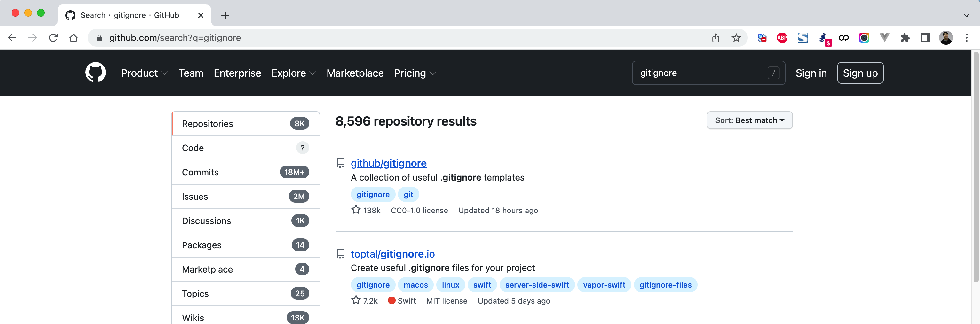Open the translate extension icon
Image resolution: width=980 pixels, height=324 pixels.
[762, 38]
